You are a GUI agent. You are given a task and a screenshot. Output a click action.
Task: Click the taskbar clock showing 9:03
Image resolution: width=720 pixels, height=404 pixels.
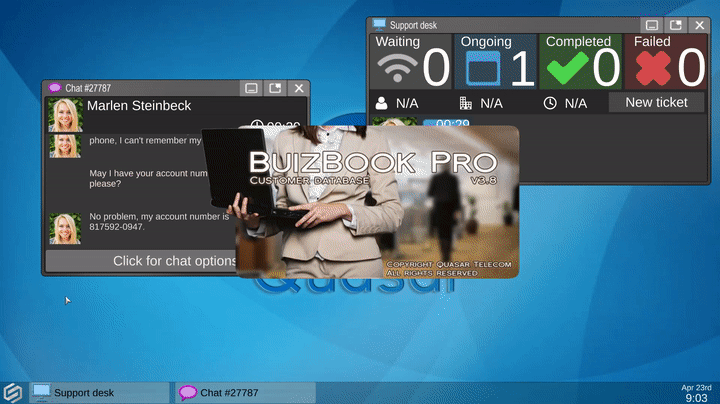(x=695, y=392)
